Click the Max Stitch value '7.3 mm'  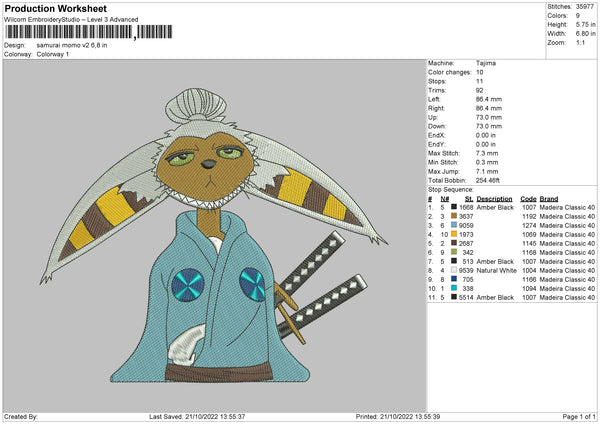tap(487, 153)
